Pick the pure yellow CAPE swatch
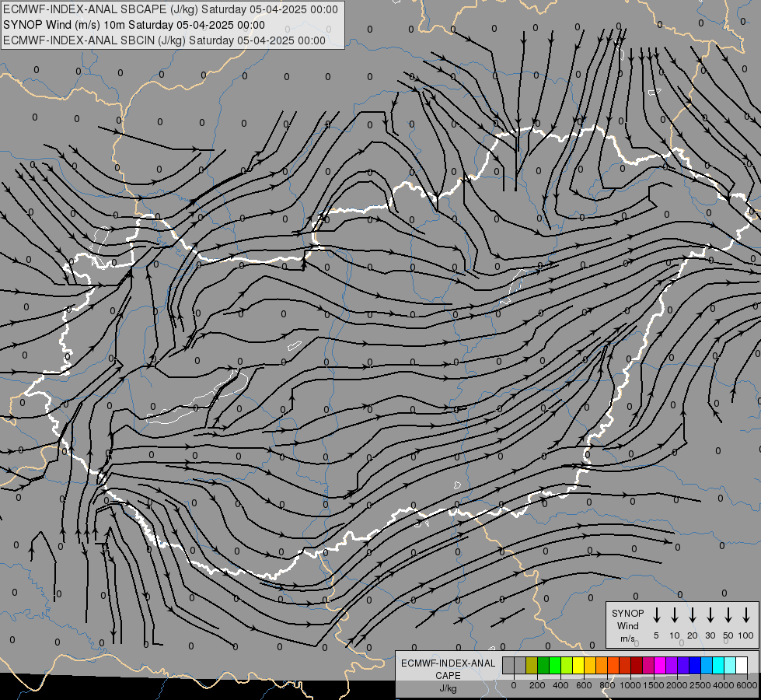The image size is (761, 700). pyautogui.click(x=578, y=665)
